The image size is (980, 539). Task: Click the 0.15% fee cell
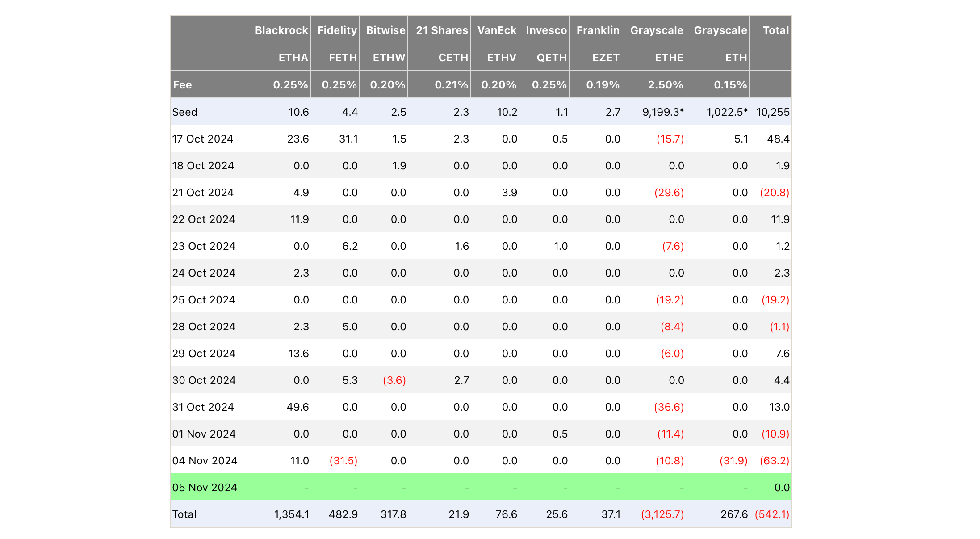(x=730, y=85)
